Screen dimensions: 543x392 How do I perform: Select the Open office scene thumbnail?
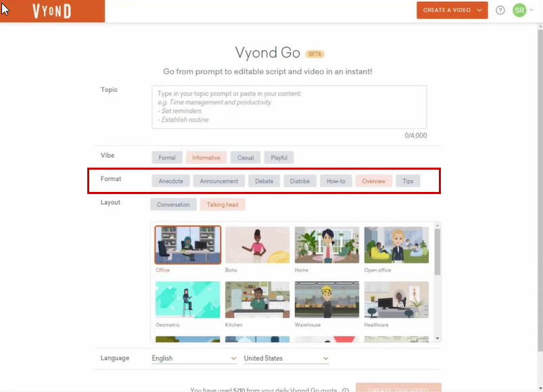[396, 245]
